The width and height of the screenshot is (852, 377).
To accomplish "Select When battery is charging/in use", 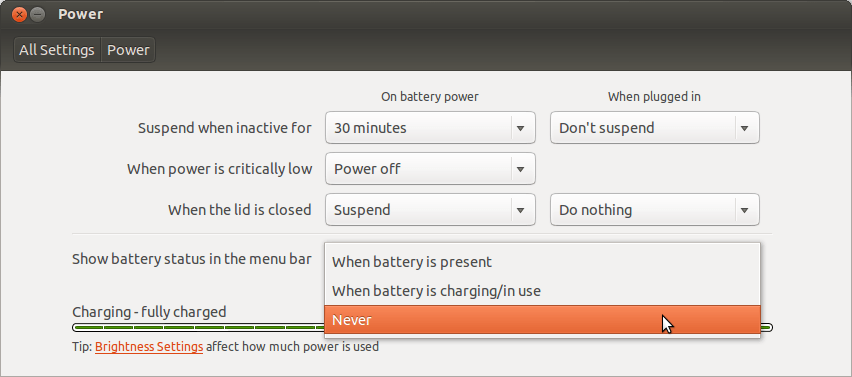I will click(542, 291).
